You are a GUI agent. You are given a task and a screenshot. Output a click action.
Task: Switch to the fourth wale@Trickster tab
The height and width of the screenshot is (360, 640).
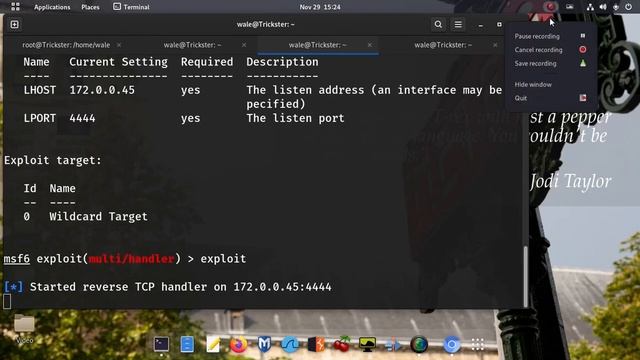[443, 45]
